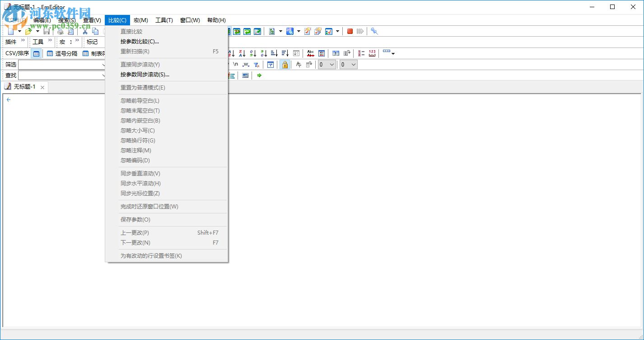
Task: Click the Cut scissors icon on the toolbar
Action: click(84, 31)
